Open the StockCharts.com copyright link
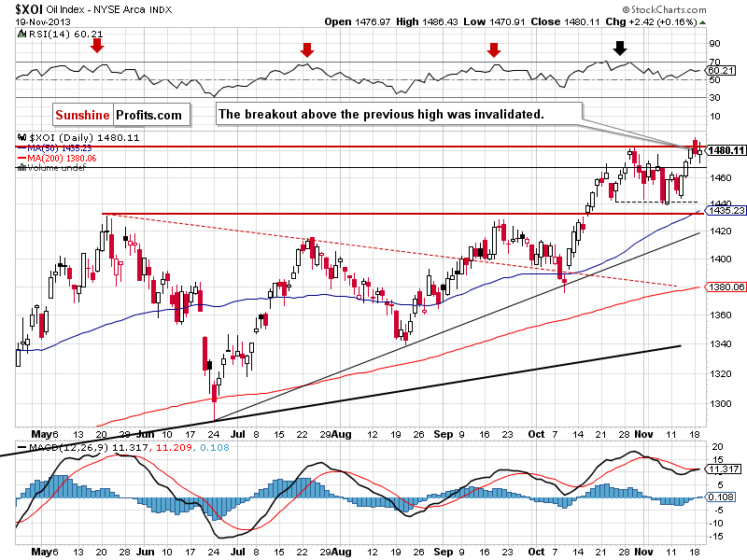The image size is (747, 560). pyautogui.click(x=664, y=9)
